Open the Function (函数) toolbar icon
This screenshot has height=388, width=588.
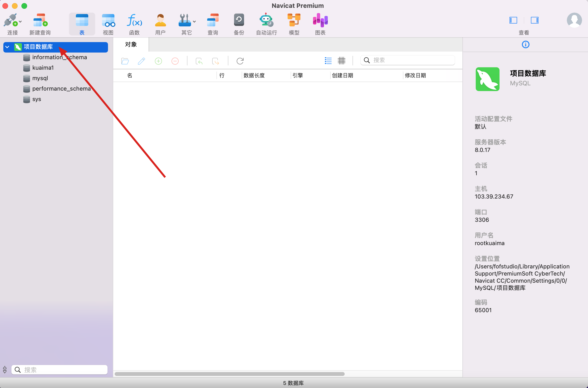pos(134,20)
